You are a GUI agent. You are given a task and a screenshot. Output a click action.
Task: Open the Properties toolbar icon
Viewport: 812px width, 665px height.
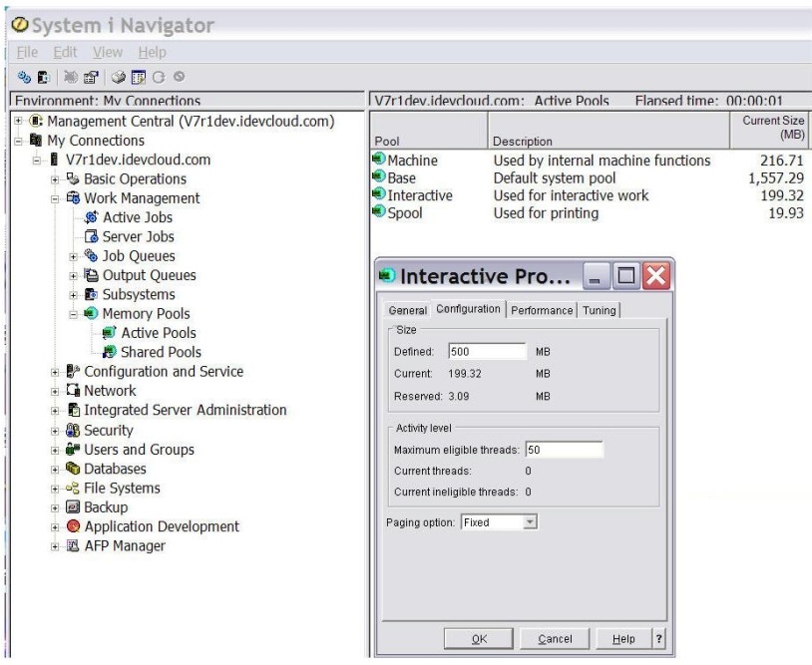tap(91, 77)
